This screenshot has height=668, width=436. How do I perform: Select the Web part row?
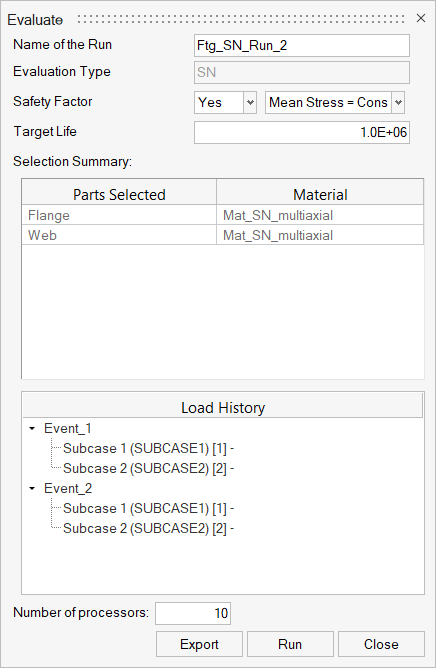tap(222, 235)
